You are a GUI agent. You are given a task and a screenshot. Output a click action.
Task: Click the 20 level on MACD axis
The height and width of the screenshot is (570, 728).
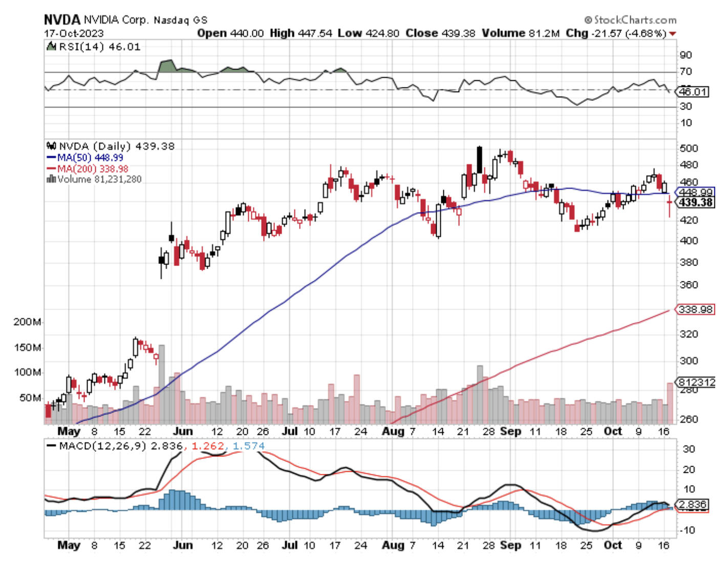[689, 470]
